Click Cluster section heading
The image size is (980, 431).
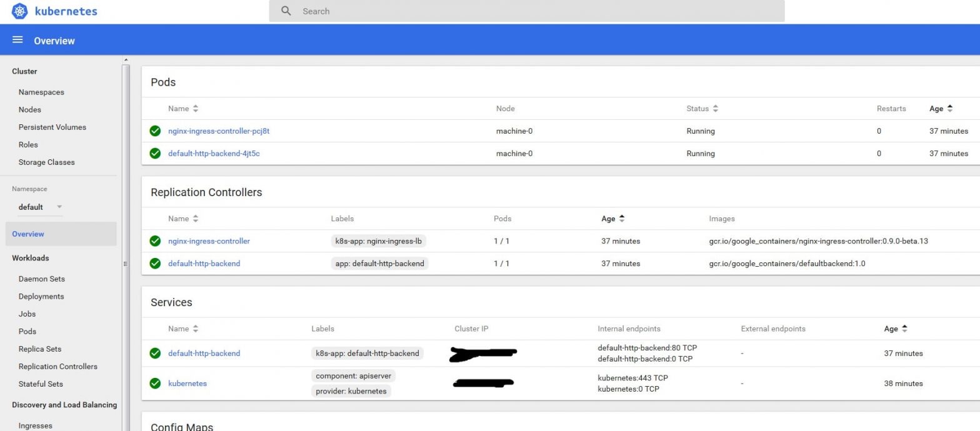pos(24,71)
